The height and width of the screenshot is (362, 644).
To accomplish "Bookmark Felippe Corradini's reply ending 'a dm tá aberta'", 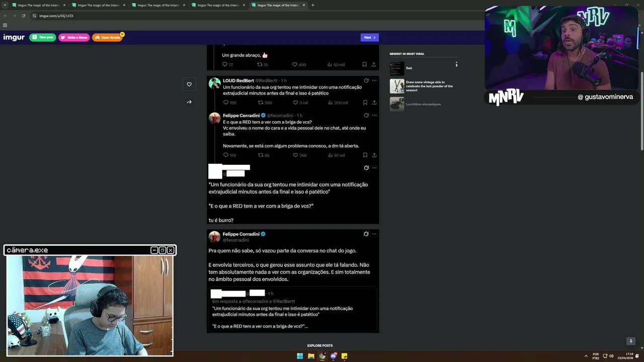I will 365,155.
